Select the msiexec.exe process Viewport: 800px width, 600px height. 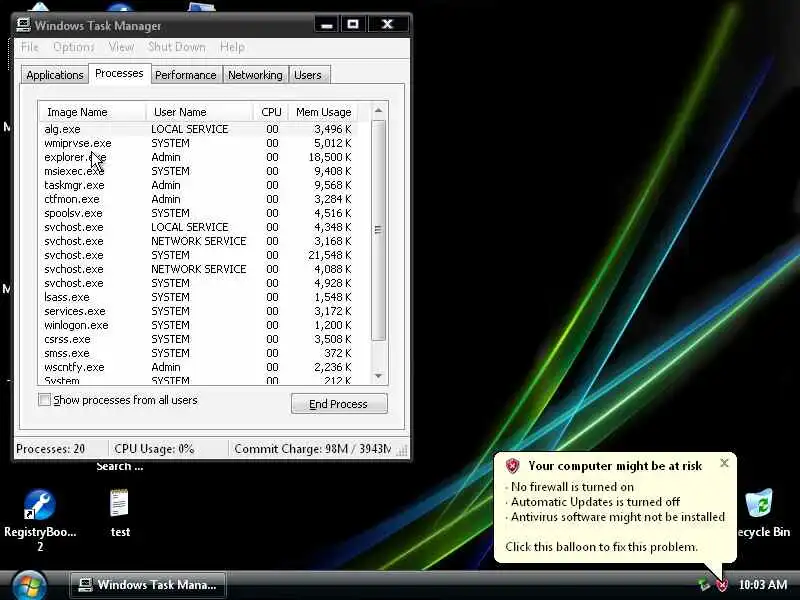pyautogui.click(x=198, y=171)
